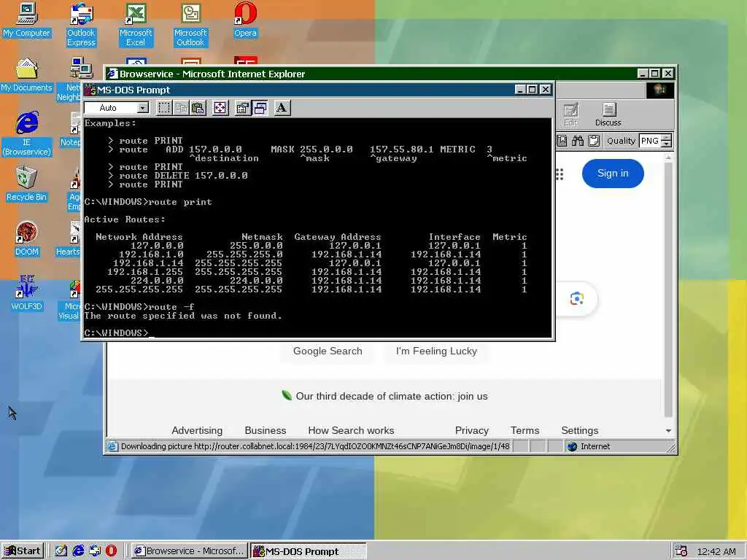Click the Google Search button
Screen dimensions: 747x560
tap(328, 351)
